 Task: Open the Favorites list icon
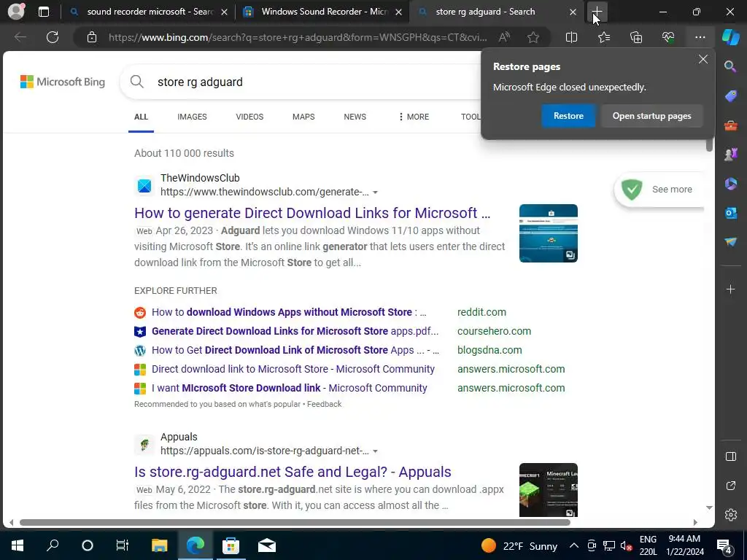[x=603, y=37]
